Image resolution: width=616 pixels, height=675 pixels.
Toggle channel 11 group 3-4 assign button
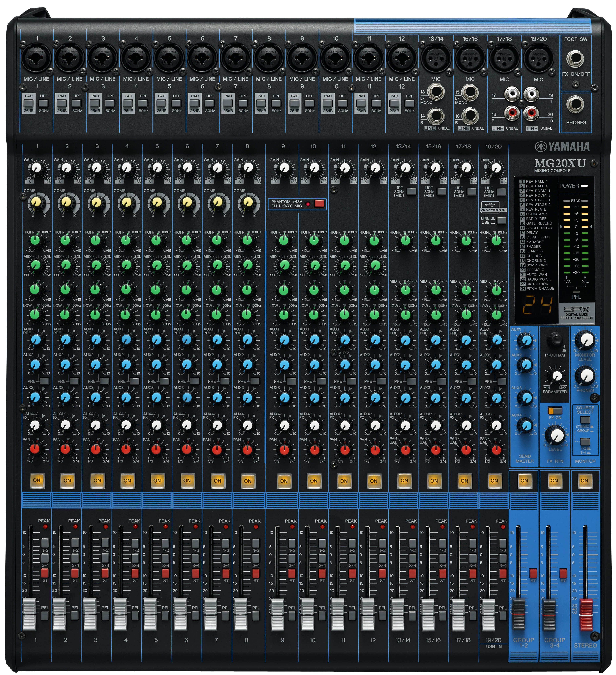coord(352,558)
